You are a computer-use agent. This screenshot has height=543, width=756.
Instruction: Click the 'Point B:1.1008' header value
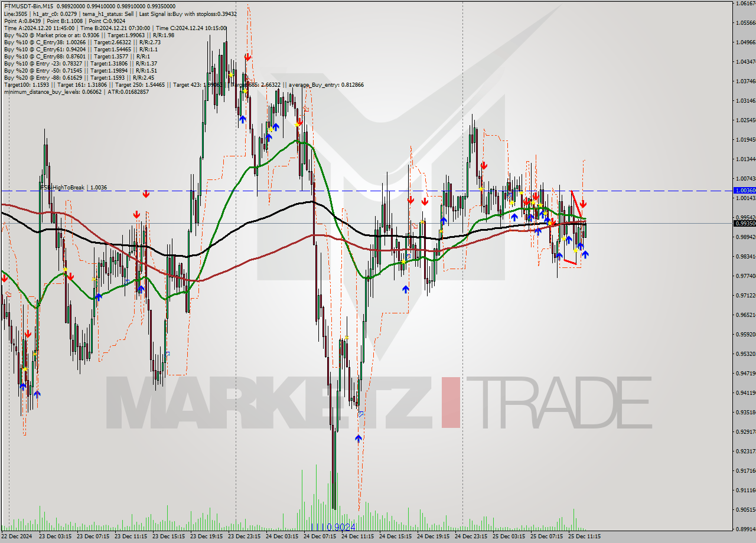66,21
